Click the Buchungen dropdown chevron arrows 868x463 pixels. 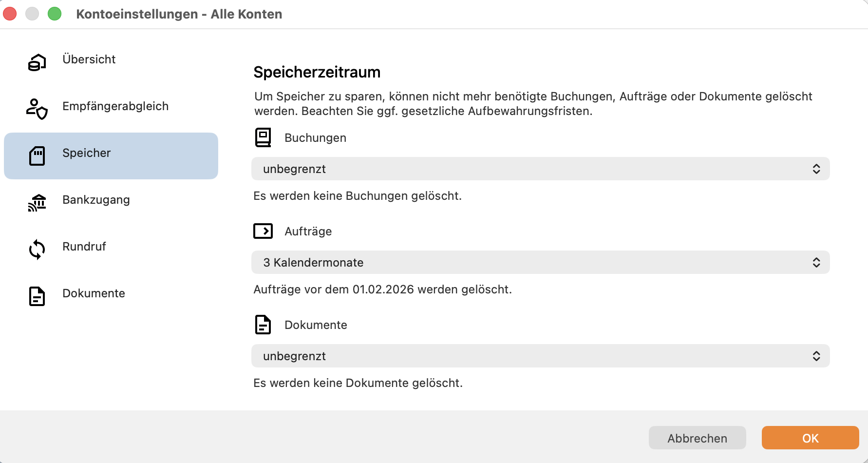[x=816, y=169]
